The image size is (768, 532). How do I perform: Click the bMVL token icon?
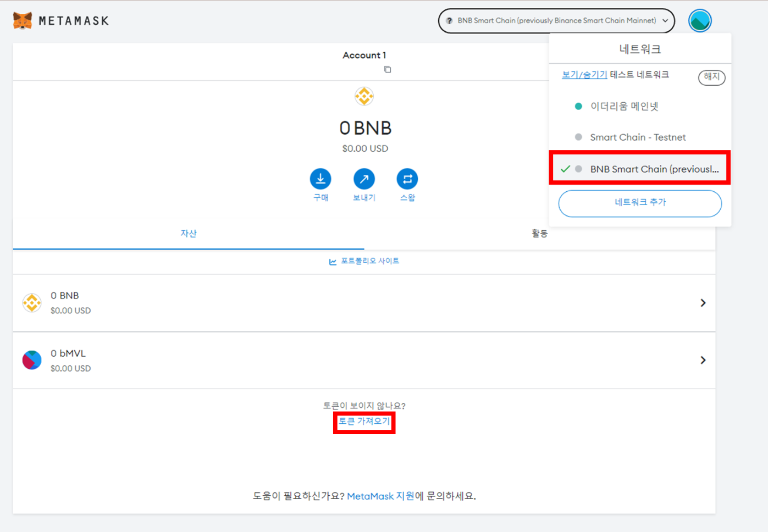coord(32,360)
